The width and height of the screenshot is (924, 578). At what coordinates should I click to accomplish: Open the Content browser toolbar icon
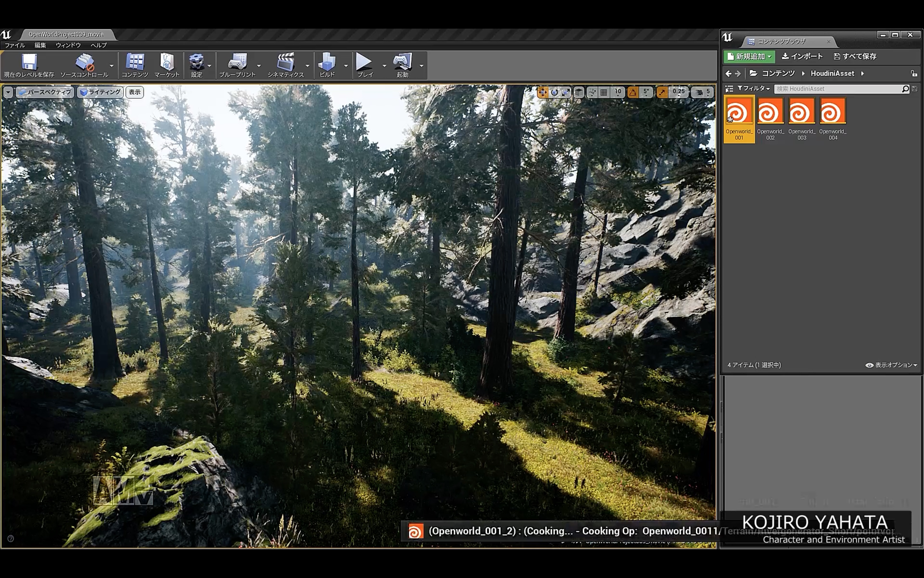click(135, 66)
